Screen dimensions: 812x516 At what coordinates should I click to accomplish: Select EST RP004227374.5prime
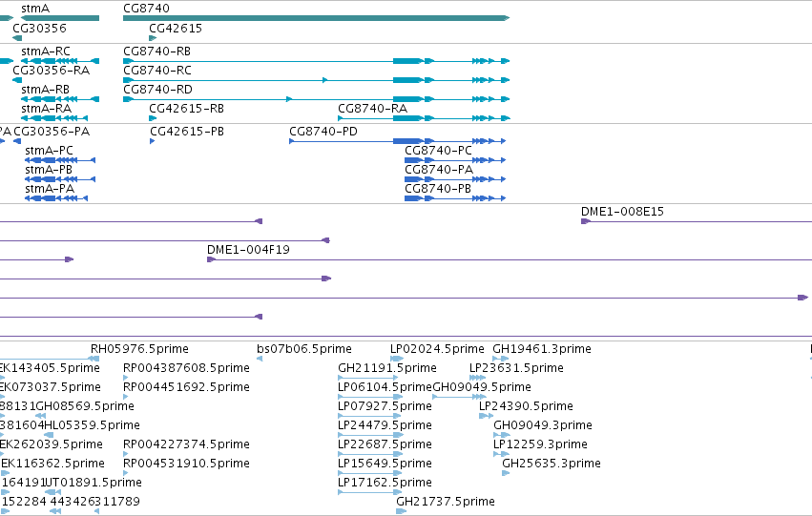click(186, 444)
